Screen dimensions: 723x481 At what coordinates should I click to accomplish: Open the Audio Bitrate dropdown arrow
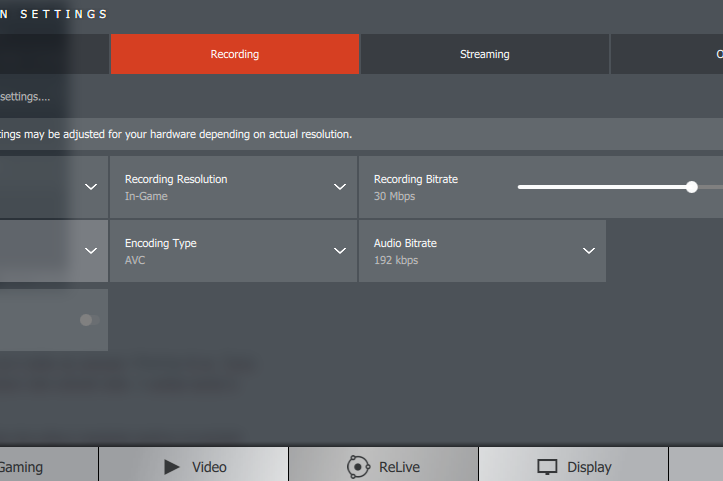[x=589, y=251]
